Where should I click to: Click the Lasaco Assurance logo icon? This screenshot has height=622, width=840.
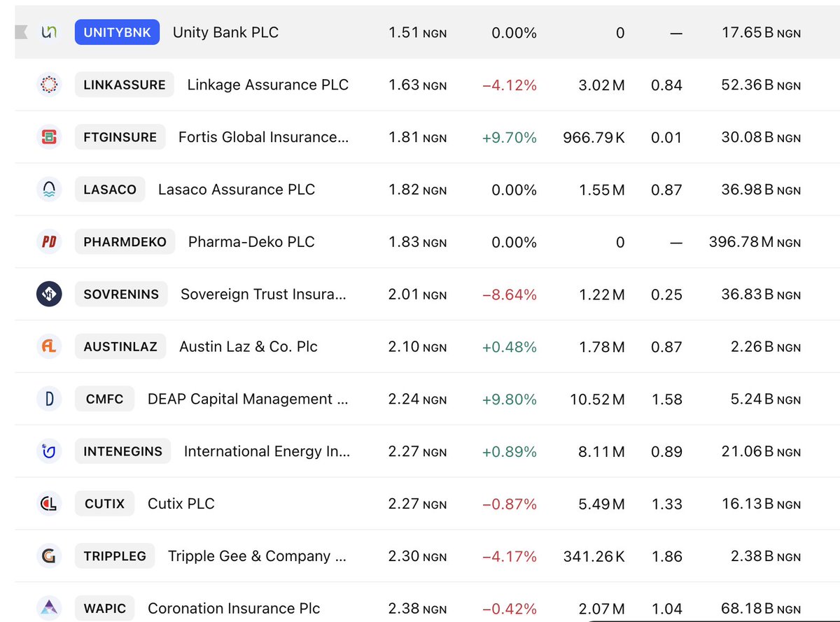[x=50, y=190]
